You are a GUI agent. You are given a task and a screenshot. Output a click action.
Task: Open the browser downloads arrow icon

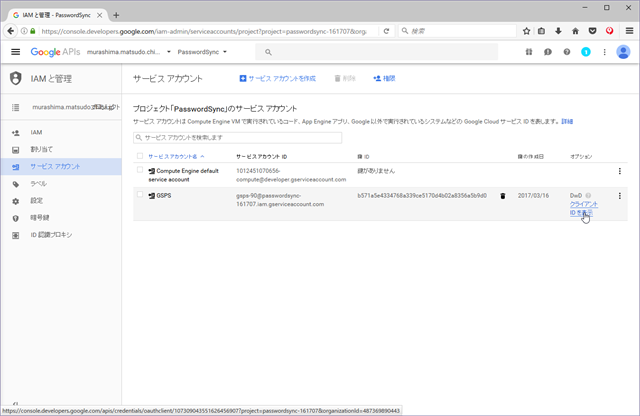558,31
